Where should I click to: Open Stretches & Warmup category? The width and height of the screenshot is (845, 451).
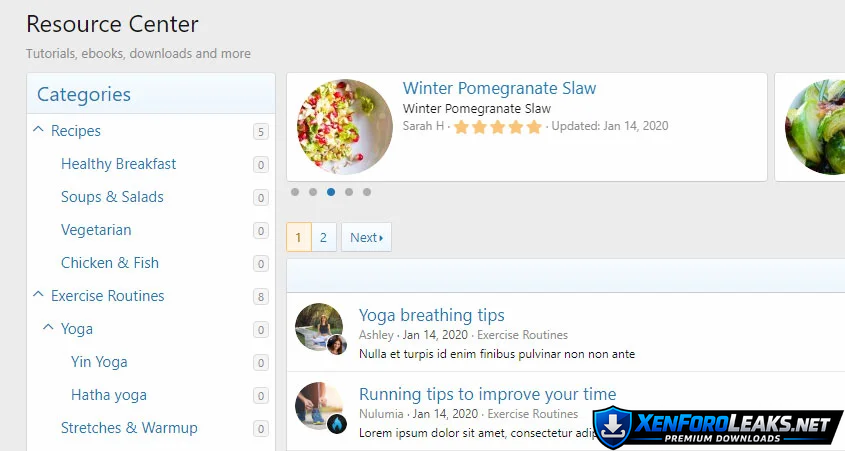click(x=129, y=428)
